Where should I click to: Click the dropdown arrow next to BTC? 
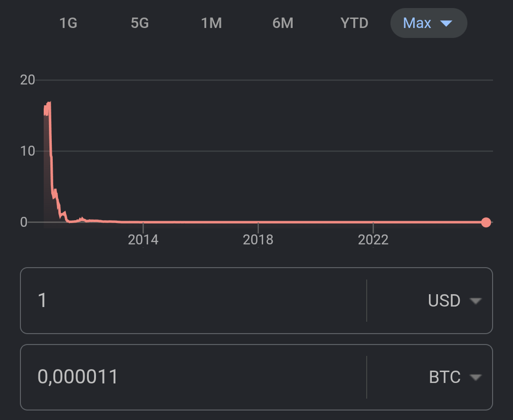tap(475, 377)
